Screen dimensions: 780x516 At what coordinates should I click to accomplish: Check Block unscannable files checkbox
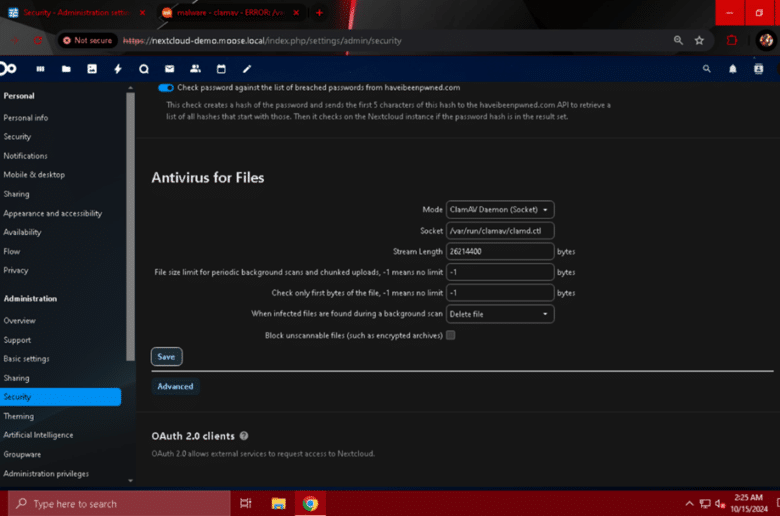pyautogui.click(x=451, y=335)
